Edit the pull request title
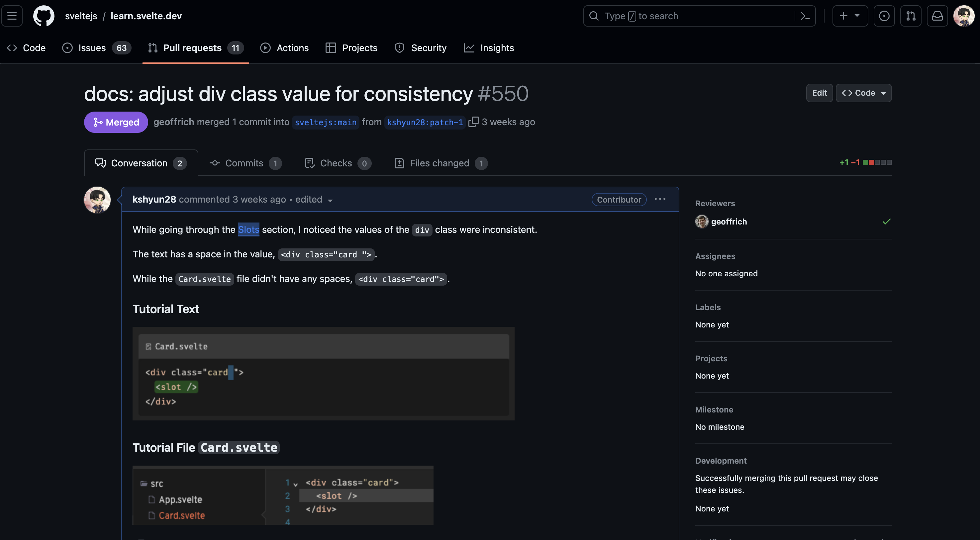 tap(820, 93)
